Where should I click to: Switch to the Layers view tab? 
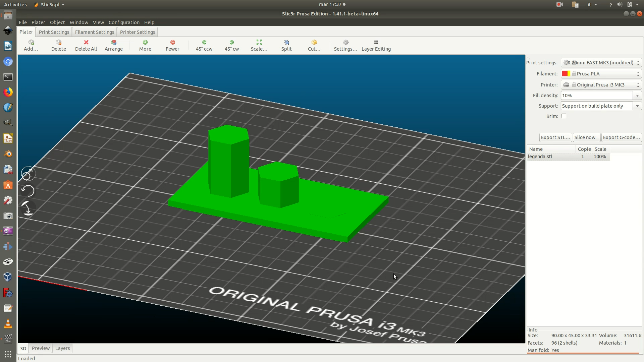[62, 348]
